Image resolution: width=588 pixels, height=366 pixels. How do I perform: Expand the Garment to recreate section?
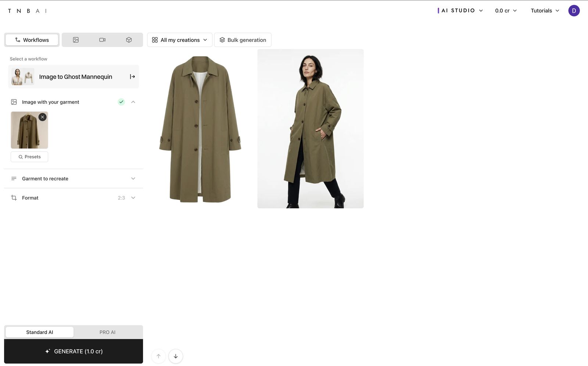click(x=73, y=179)
